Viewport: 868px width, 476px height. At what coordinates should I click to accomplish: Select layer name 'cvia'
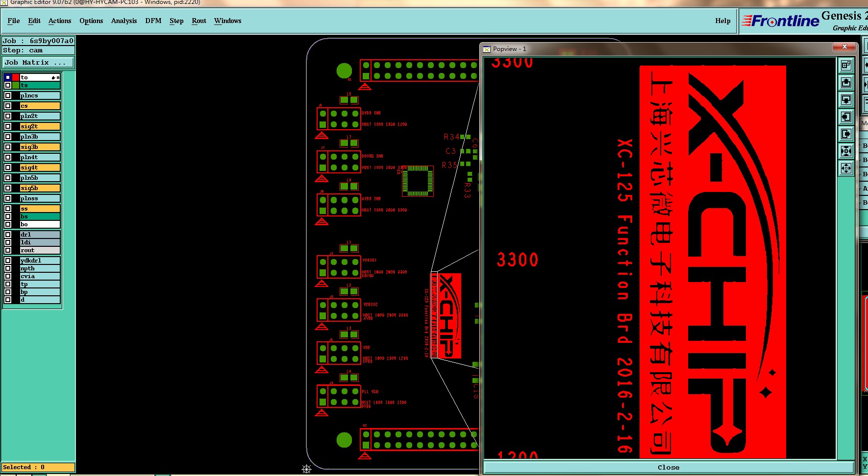40,276
